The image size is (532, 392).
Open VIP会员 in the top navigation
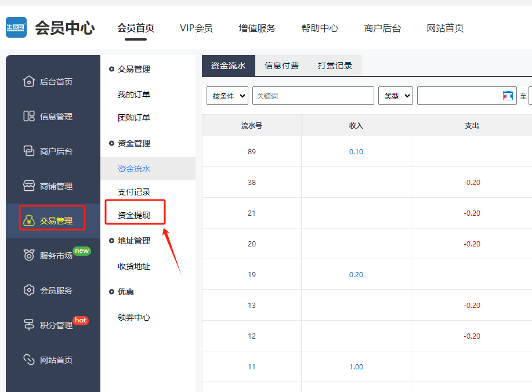[196, 28]
